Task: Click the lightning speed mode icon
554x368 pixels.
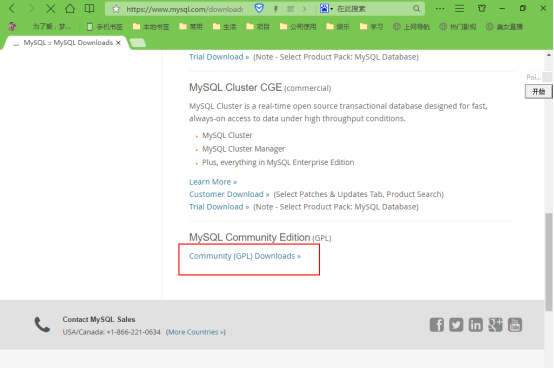Action: point(276,9)
